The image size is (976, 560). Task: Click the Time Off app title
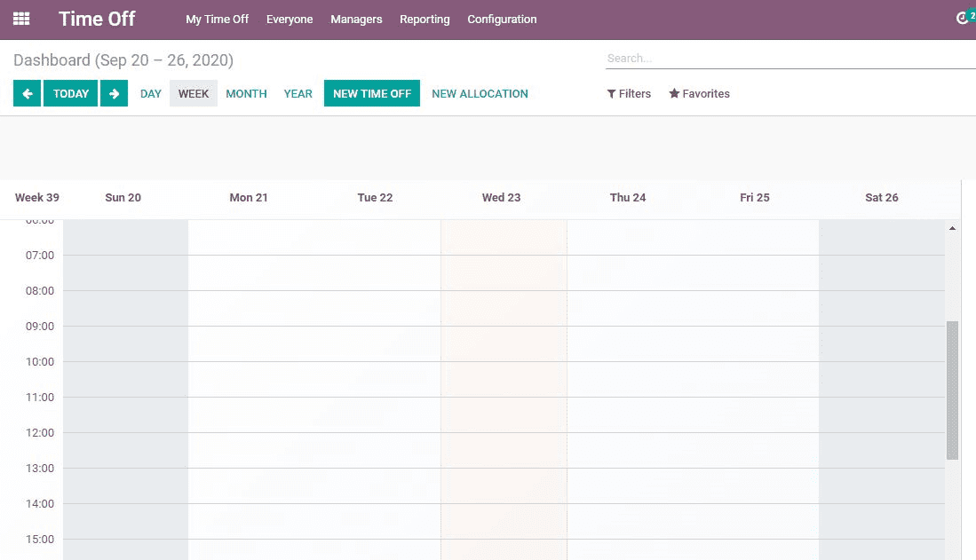[x=97, y=19]
